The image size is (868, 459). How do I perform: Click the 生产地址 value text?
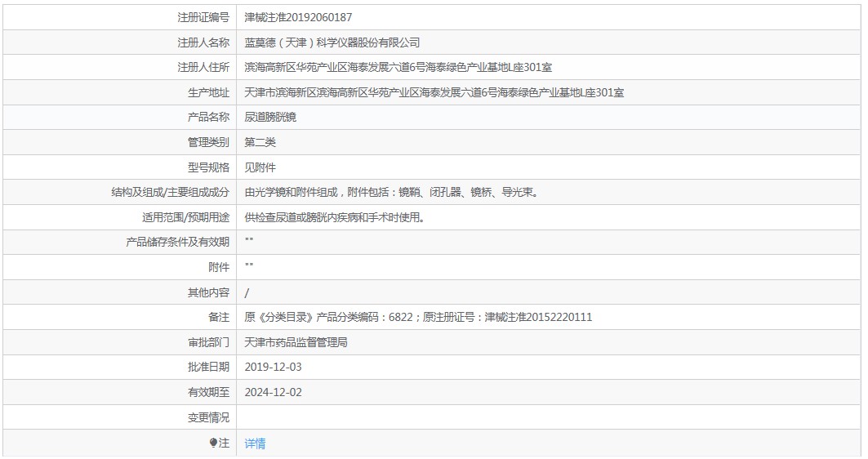(x=434, y=92)
